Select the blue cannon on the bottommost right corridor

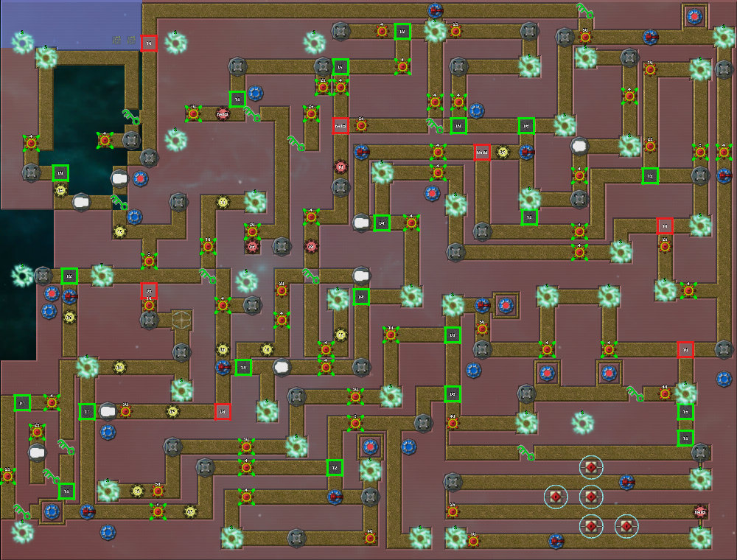point(556,541)
